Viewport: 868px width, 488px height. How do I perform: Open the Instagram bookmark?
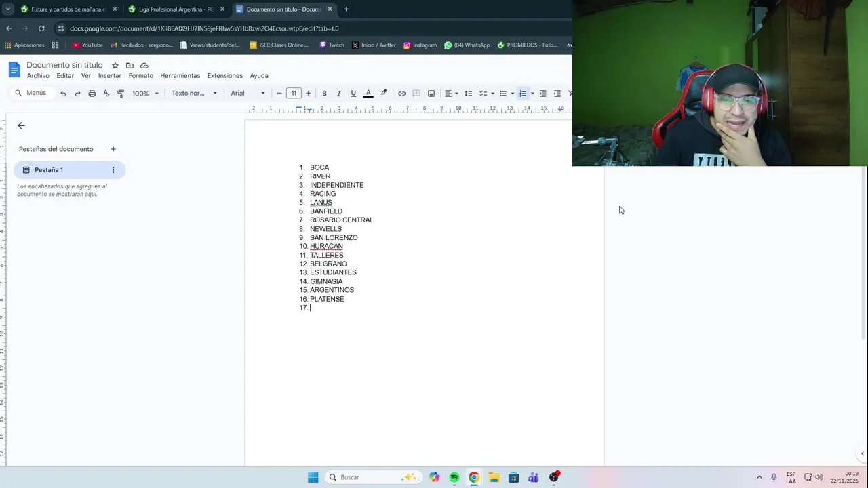420,45
